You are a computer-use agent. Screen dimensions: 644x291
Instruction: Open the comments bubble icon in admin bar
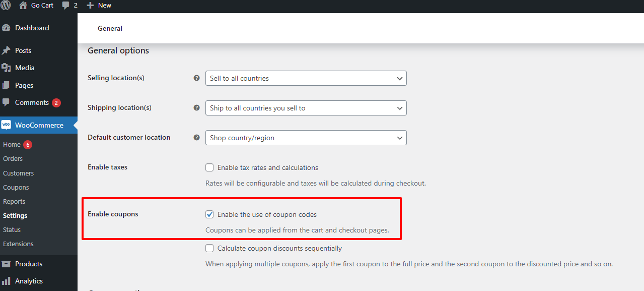coord(65,6)
